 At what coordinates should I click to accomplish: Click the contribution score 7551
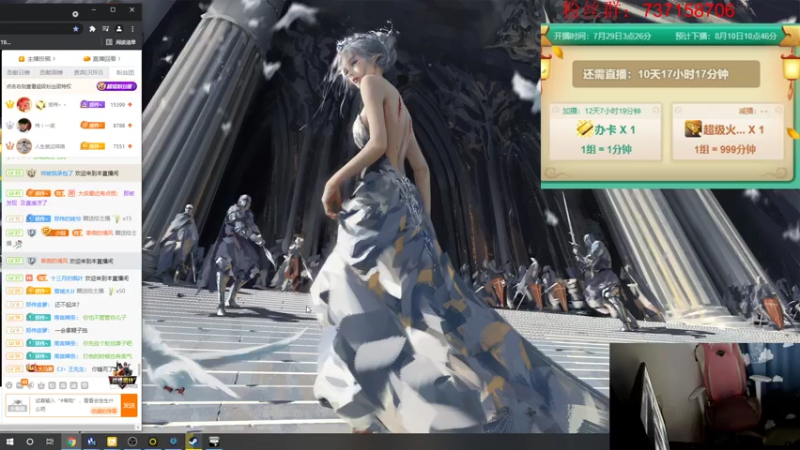[x=119, y=146]
